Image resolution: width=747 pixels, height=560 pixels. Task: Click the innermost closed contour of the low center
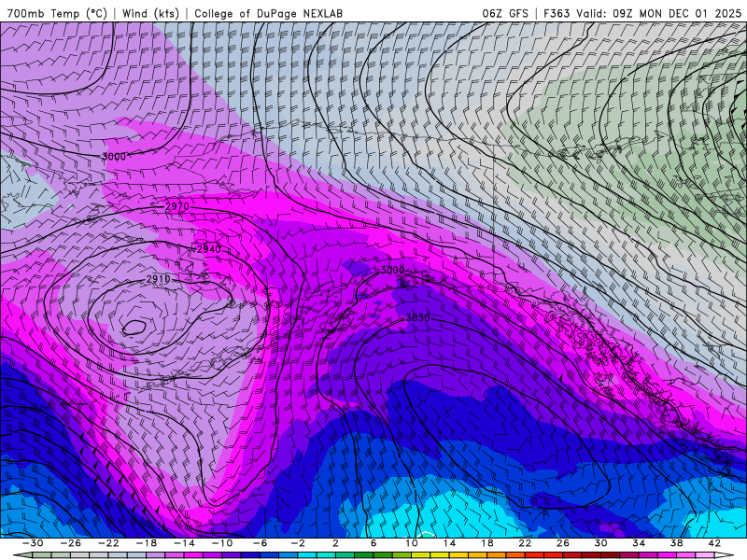(134, 328)
